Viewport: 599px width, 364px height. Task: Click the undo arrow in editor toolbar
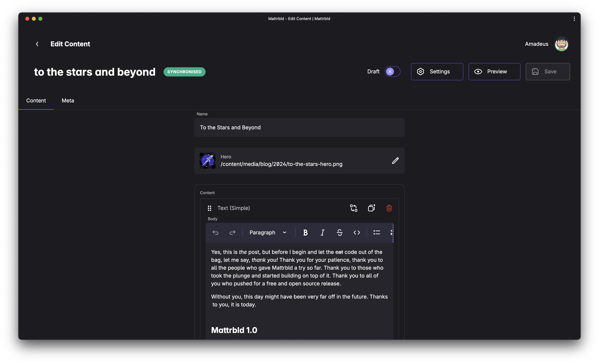[215, 233]
